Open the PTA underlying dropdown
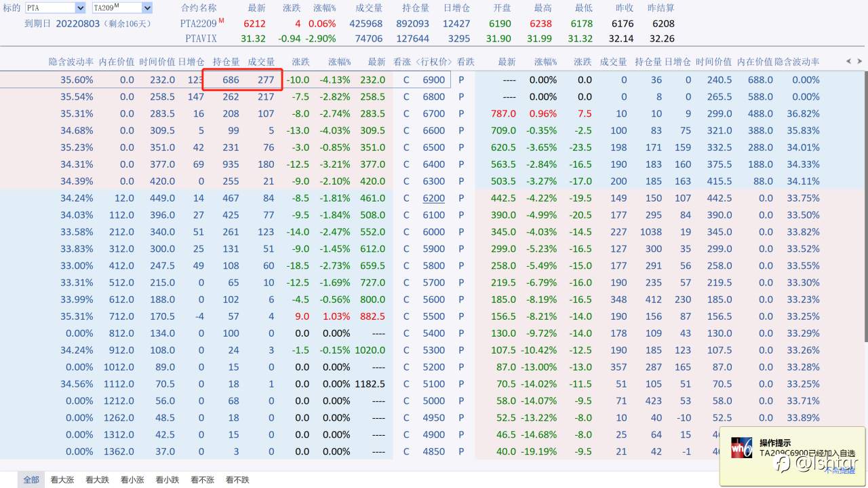Viewport: 868px width, 488px height. [55, 8]
